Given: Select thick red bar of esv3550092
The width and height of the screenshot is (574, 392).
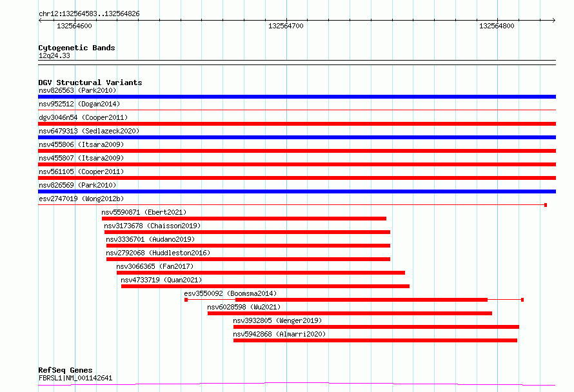Looking at the screenshot, I should pyautogui.click(x=361, y=300).
